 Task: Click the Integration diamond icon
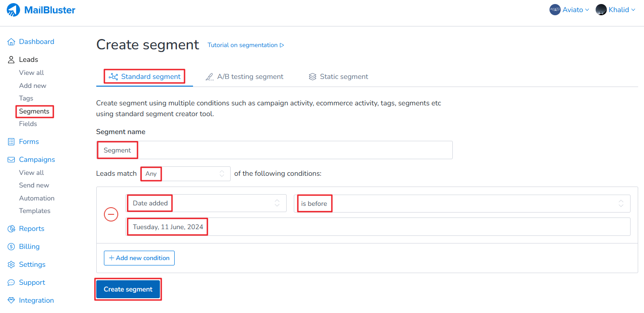pos(12,300)
